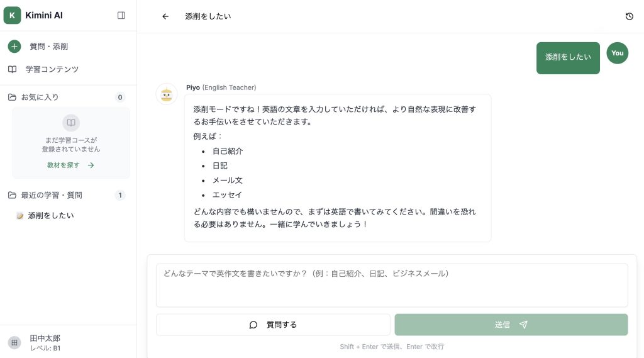
Task: Click the You user avatar
Action: tap(617, 53)
